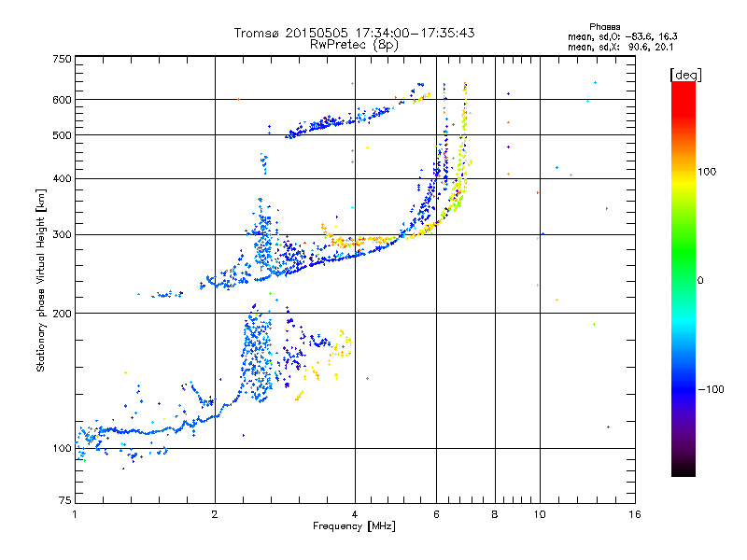Screen dimensions: 747x560
Task: Click y-axis tick label '750'
Action: point(62,59)
